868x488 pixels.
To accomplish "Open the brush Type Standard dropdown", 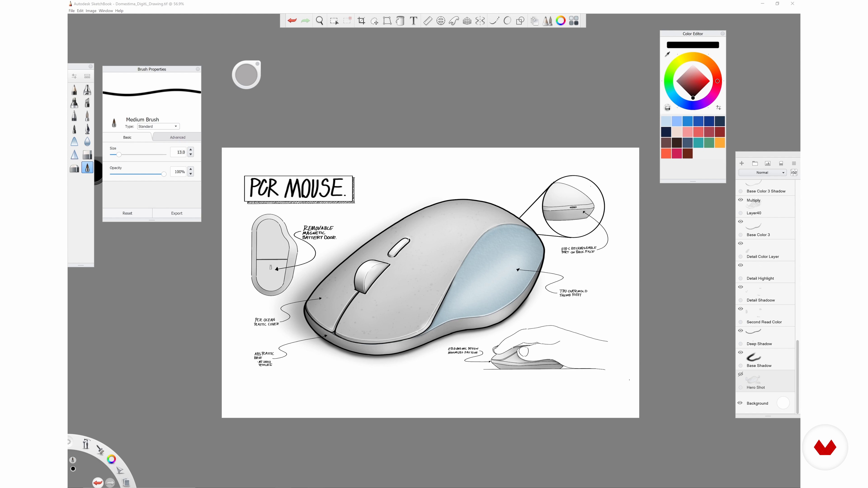I will [158, 126].
